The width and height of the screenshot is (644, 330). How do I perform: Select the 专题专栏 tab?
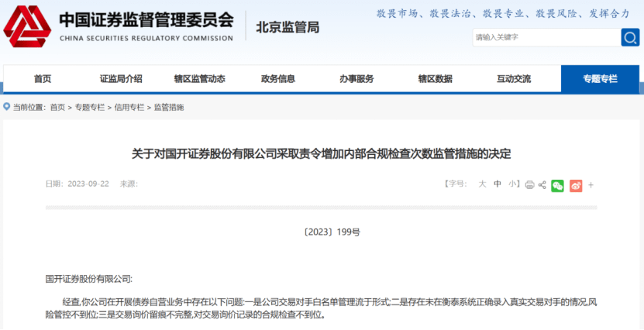click(600, 79)
